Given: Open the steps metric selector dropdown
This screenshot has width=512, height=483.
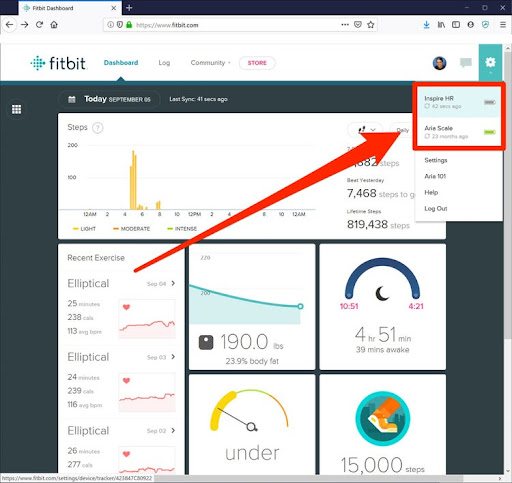Looking at the screenshot, I should (366, 130).
